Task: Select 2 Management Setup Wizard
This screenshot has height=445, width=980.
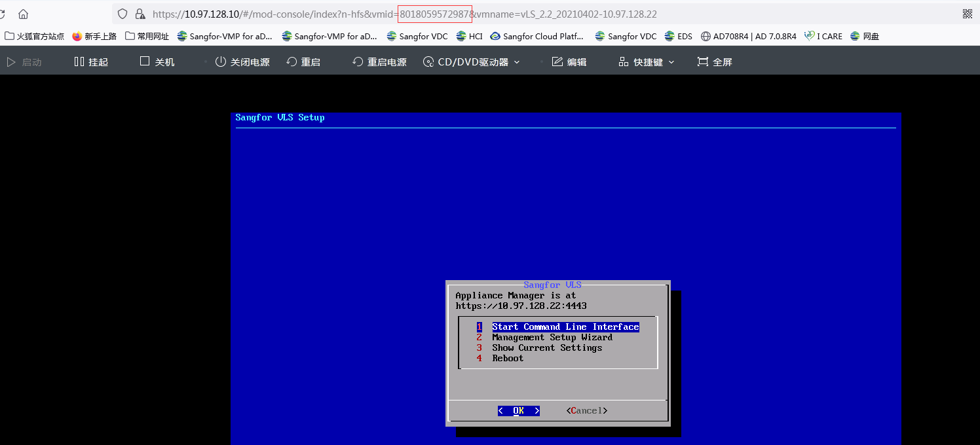Action: coord(544,337)
